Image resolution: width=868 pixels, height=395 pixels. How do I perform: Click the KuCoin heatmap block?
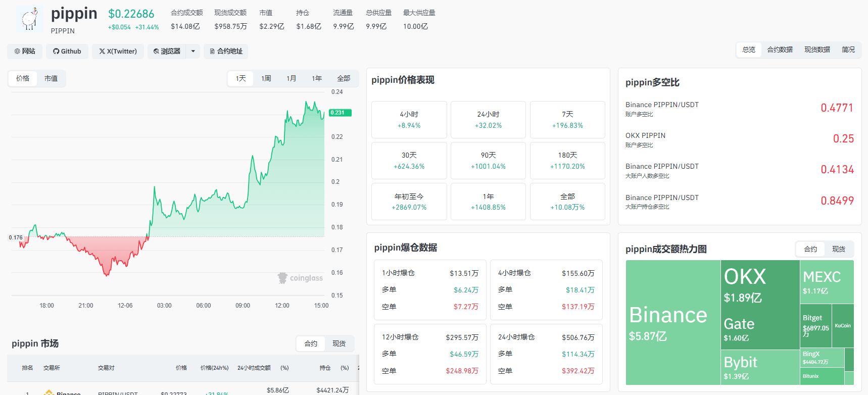[x=843, y=326]
